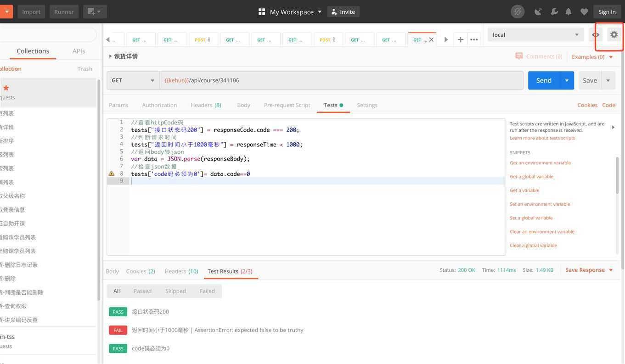Click the Save button
This screenshot has height=364, width=625.
coord(590,80)
